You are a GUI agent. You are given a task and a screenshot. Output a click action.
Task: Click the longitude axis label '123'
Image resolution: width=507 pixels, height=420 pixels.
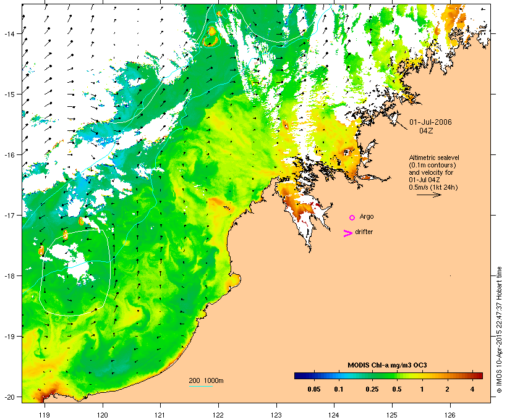coord(276,415)
